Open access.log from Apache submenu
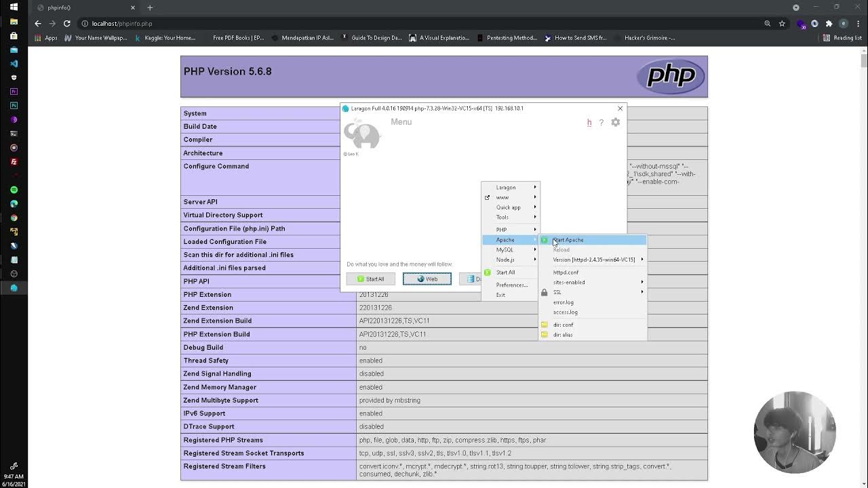Viewport: 868px width, 488px height. point(565,312)
